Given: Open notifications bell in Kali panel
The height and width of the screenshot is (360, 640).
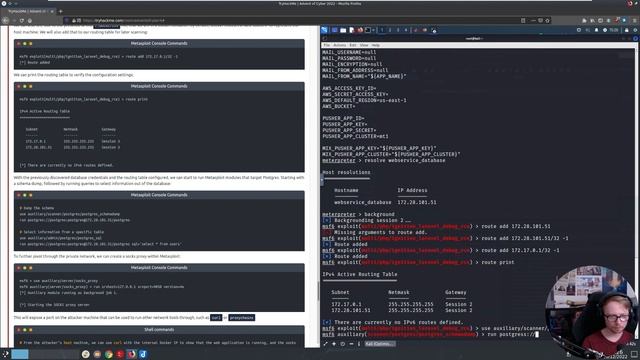Looking at the screenshot, I should pos(596,30).
